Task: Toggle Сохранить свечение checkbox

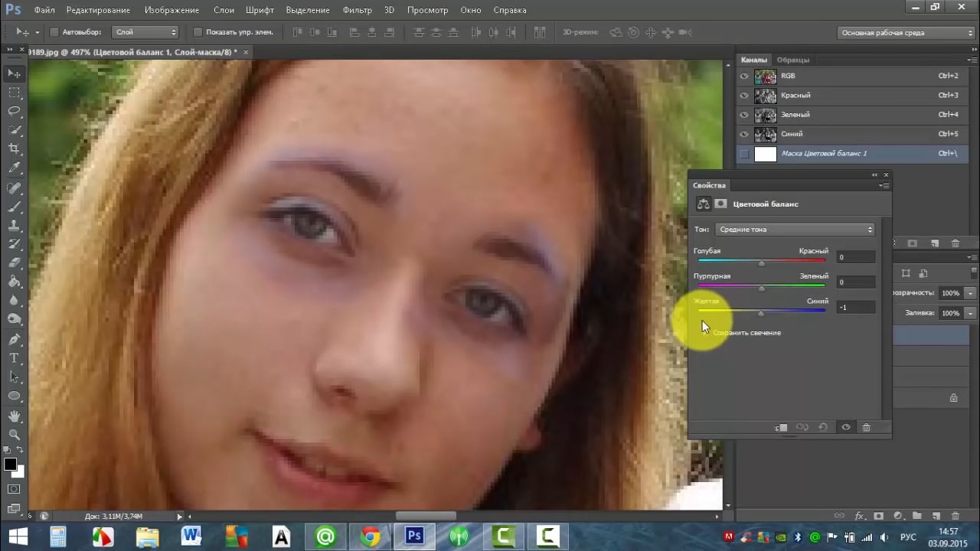Action: [704, 333]
